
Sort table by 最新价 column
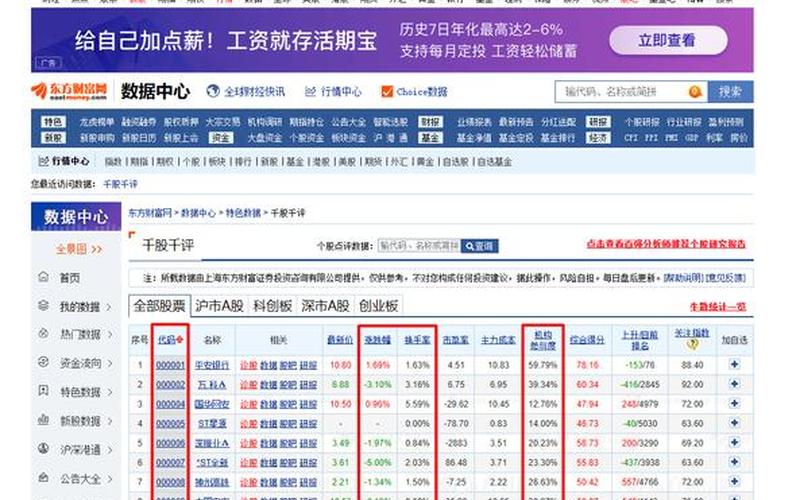click(340, 340)
